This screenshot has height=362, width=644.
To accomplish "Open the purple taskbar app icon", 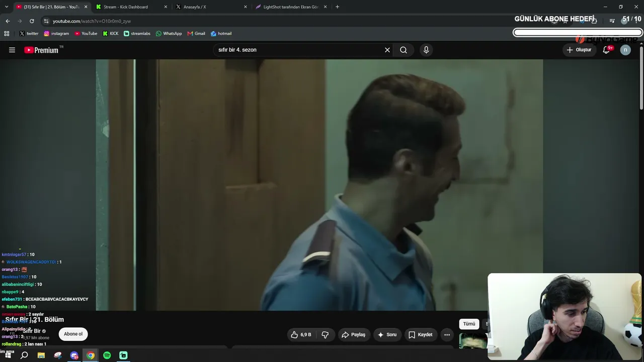I will (x=74, y=355).
